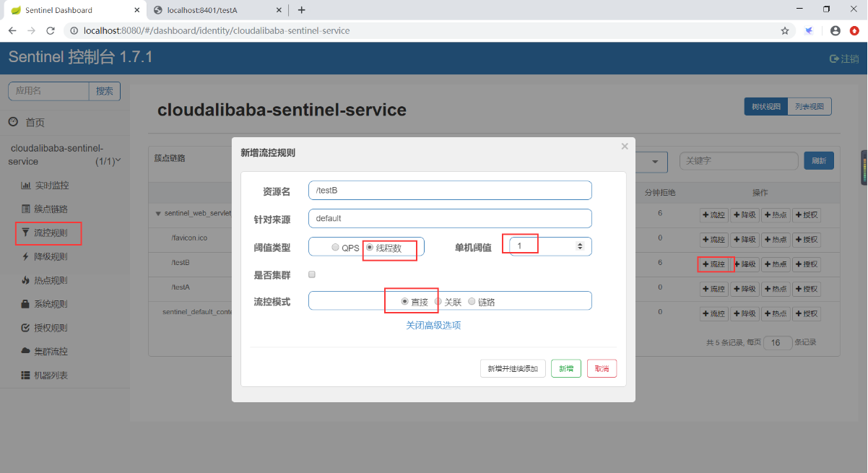This screenshot has width=868, height=473.
Task: Open 实时监控 chart icon in sidebar
Action: (26, 186)
